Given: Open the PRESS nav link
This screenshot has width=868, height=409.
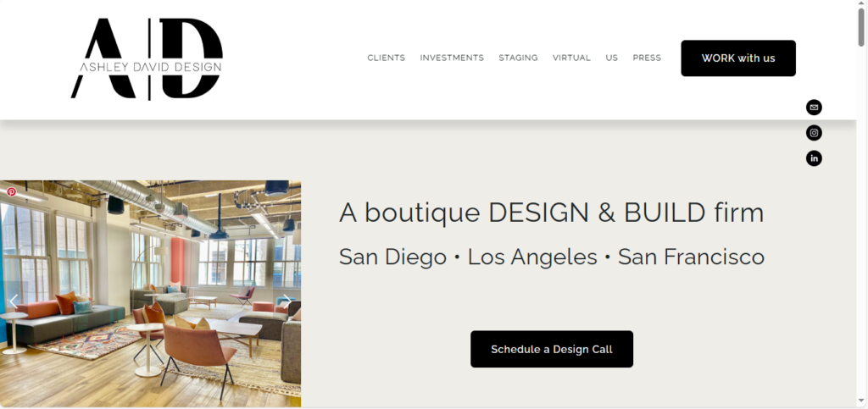Looking at the screenshot, I should pos(647,58).
